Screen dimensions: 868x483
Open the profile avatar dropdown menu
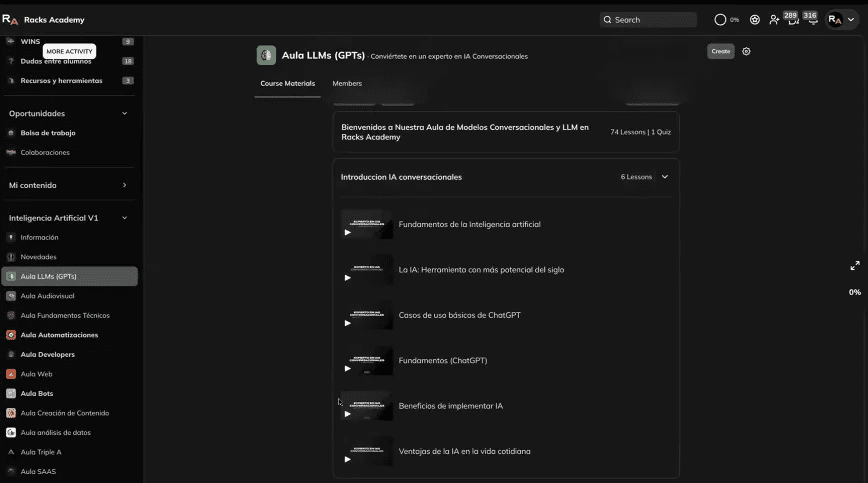coord(841,20)
